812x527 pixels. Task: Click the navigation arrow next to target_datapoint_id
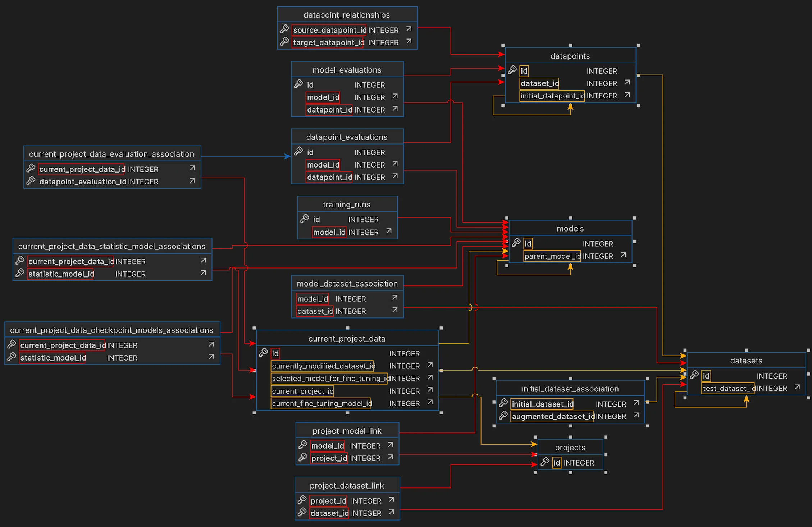coord(409,41)
